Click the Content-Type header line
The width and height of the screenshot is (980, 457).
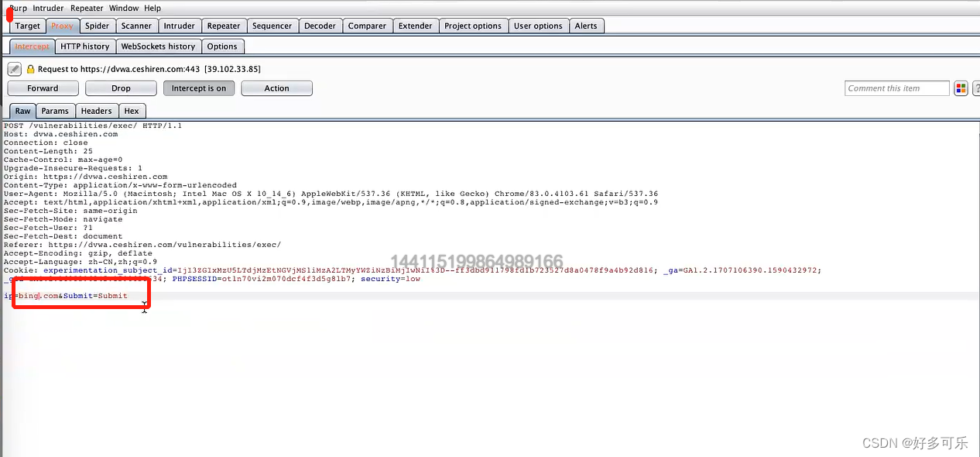pos(120,185)
